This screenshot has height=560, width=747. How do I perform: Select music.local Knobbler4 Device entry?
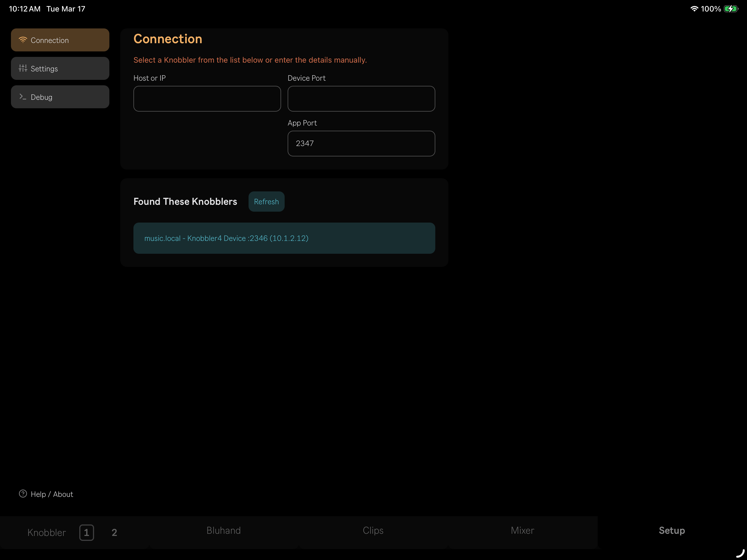[x=284, y=238]
